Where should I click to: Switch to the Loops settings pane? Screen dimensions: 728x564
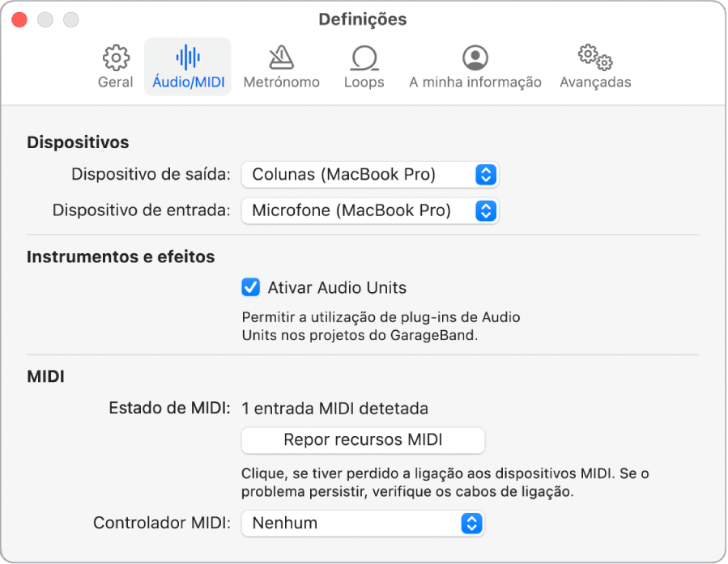pos(364,65)
